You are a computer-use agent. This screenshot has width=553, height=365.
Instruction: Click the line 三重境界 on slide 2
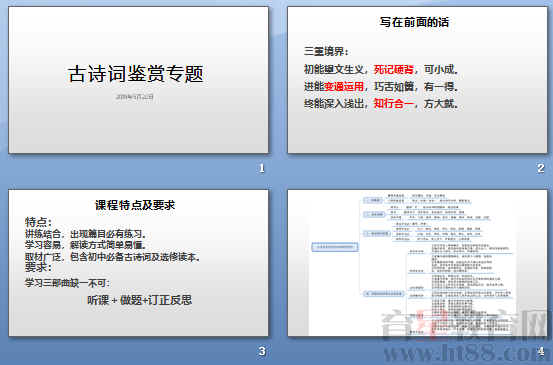click(326, 51)
